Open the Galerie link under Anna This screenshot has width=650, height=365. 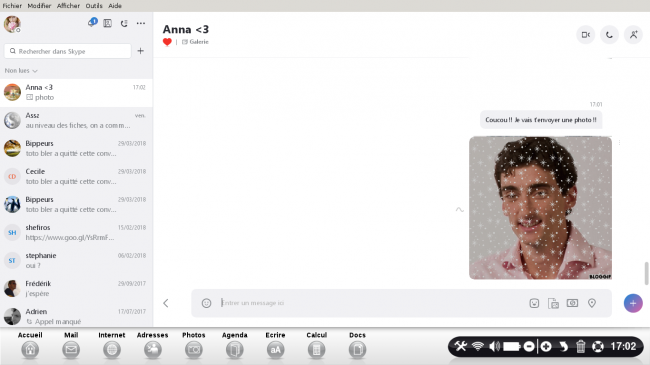195,42
